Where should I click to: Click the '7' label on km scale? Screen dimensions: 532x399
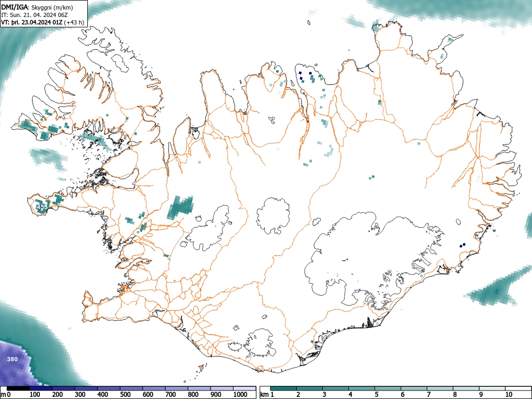(x=428, y=395)
